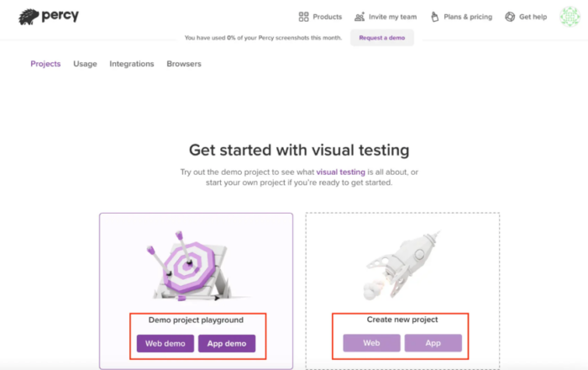Click the Plans & pricing text link
Image resolution: width=588 pixels, height=370 pixels.
[x=468, y=17]
